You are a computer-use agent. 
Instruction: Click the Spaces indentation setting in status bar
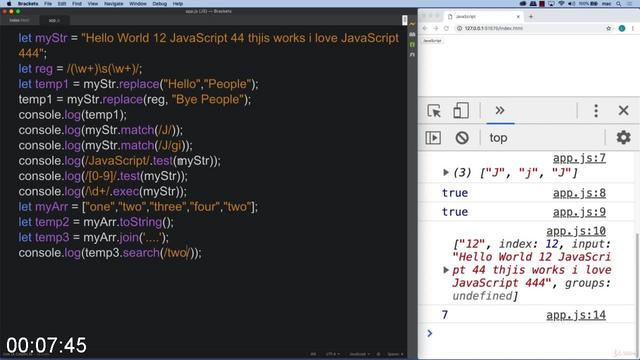[x=395, y=354]
